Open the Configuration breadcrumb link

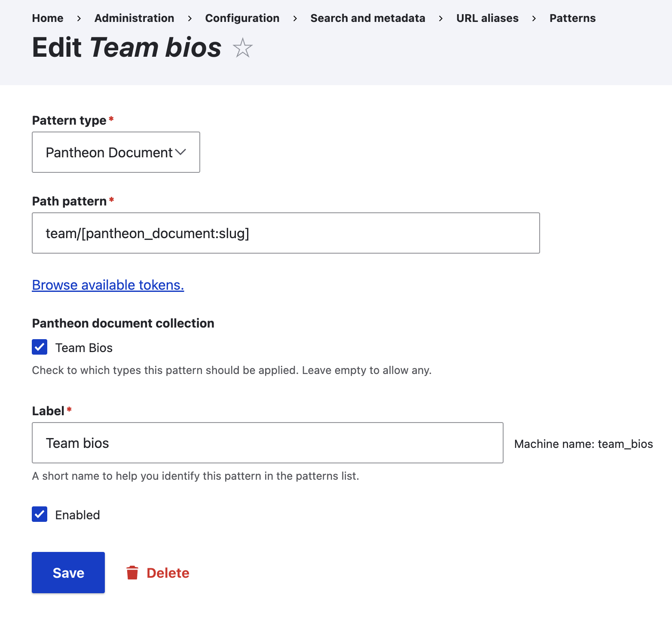coord(242,18)
